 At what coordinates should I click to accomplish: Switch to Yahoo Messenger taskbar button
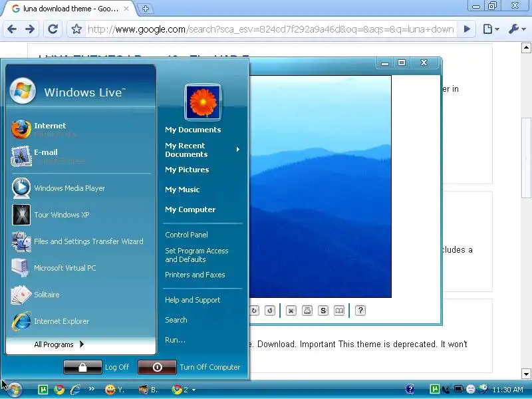click(115, 390)
